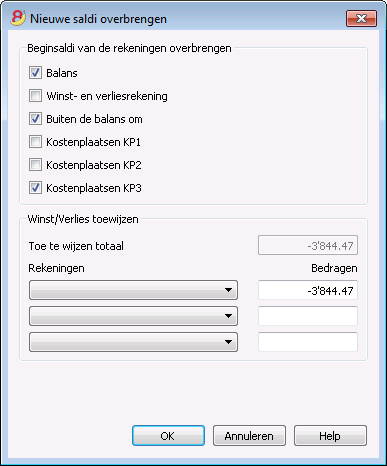Viewport: 387px width, 466px height.
Task: Confirm with the OK button
Action: click(168, 436)
